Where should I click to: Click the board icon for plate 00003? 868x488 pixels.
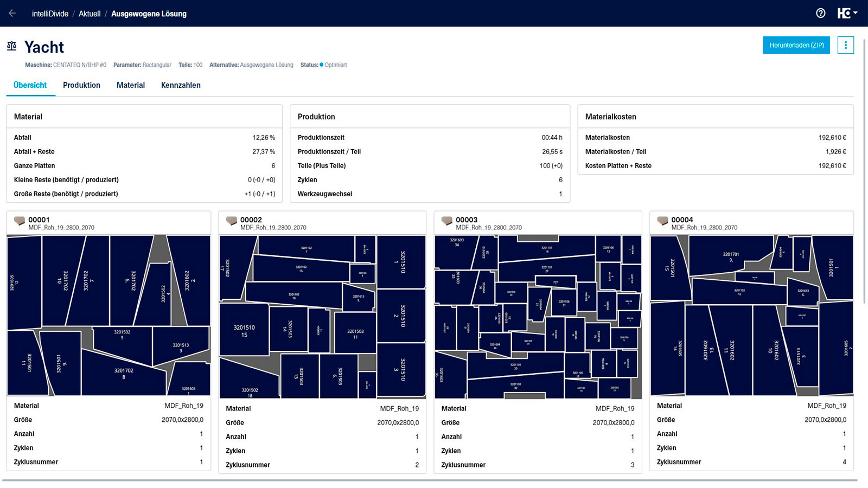click(x=447, y=221)
